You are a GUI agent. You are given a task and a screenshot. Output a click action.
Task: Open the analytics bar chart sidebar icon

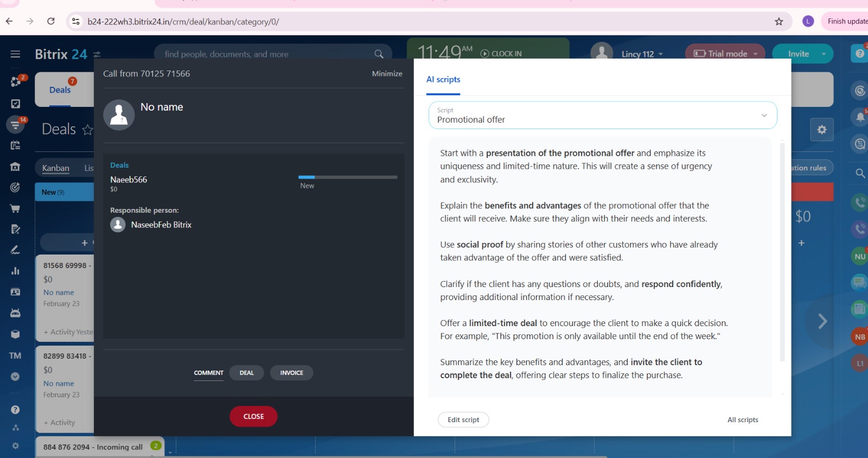coord(15,271)
